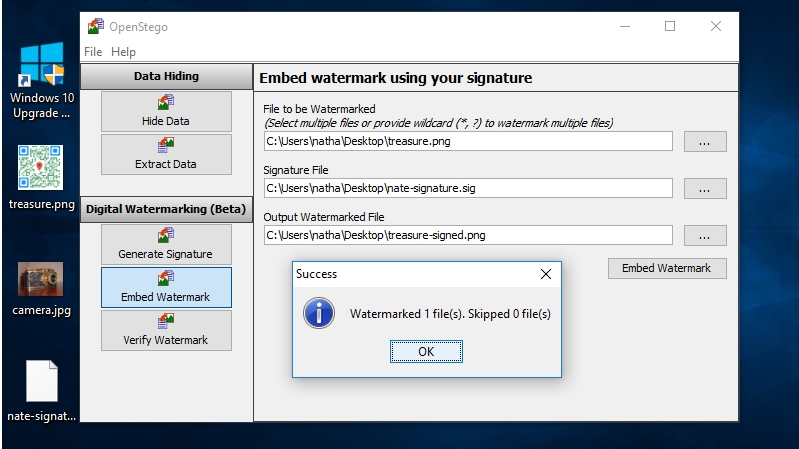Select the Windows 10 Upgrade desktop shortcut
Screen dimensions: 799x449
point(42,82)
